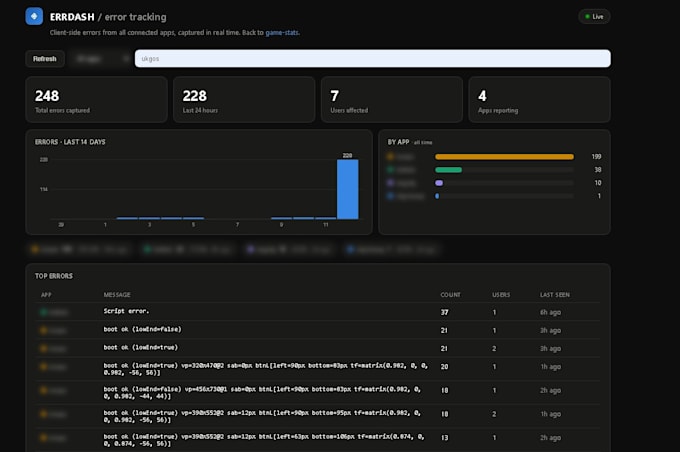This screenshot has width=680, height=452.
Task: Click the count value 20
Action: (x=445, y=367)
